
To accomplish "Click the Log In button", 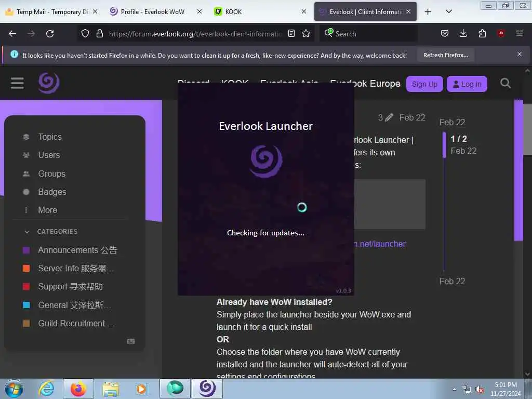I will point(467,84).
